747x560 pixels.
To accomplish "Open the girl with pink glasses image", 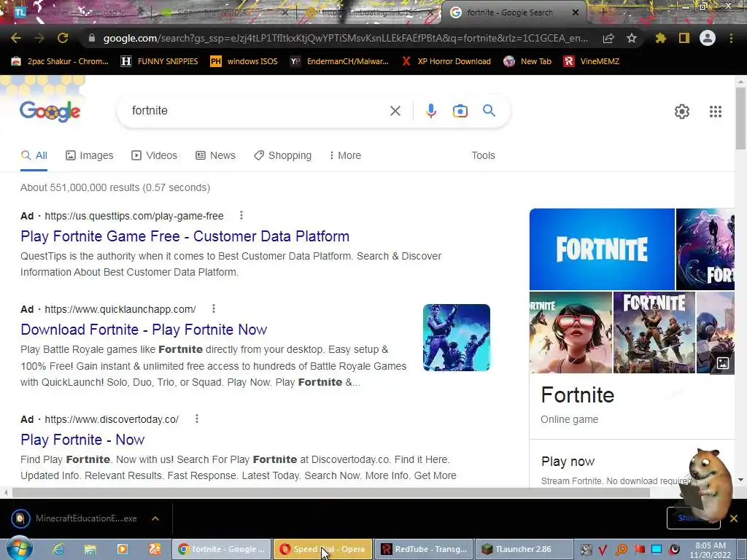I will coord(570,332).
